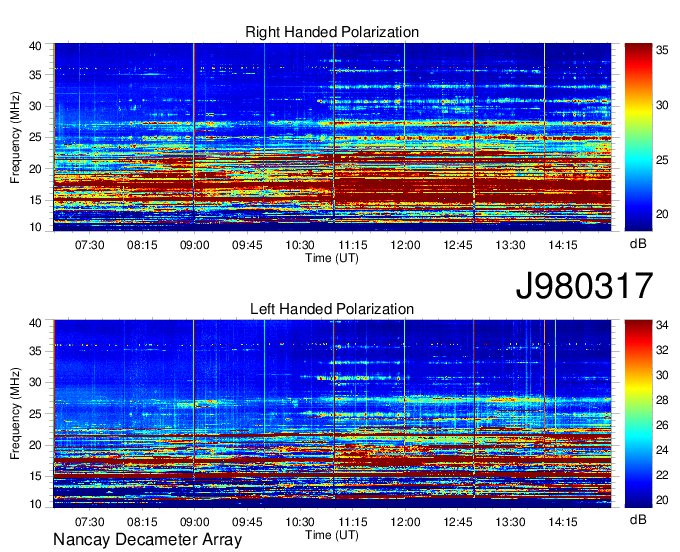Image resolution: width=680 pixels, height=552 pixels.
Task: Click the 09:00 time tick, Right Handed plot
Action: click(194, 245)
